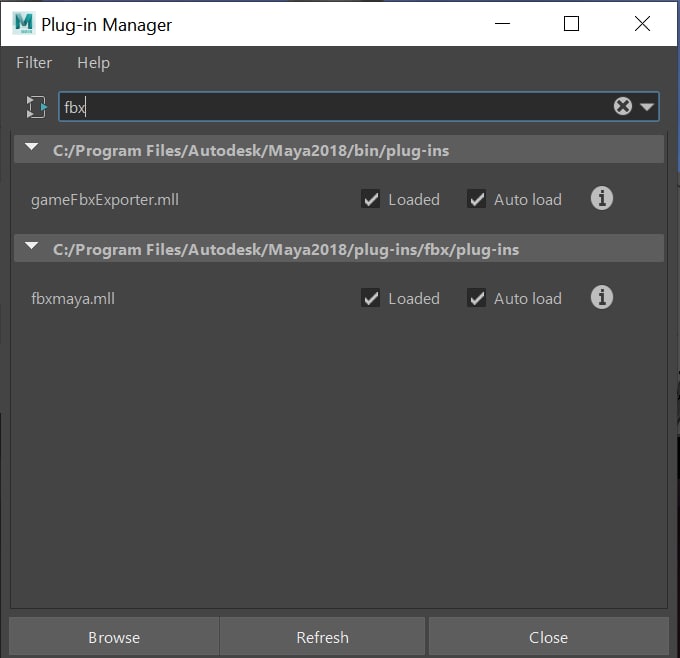Image resolution: width=680 pixels, height=658 pixels.
Task: Open the Help menu
Action: (x=93, y=63)
